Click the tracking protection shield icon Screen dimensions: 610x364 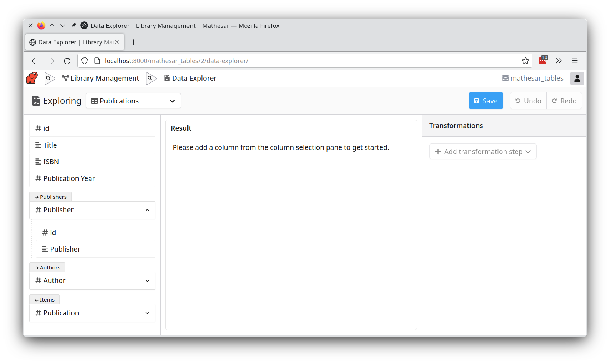(x=84, y=61)
